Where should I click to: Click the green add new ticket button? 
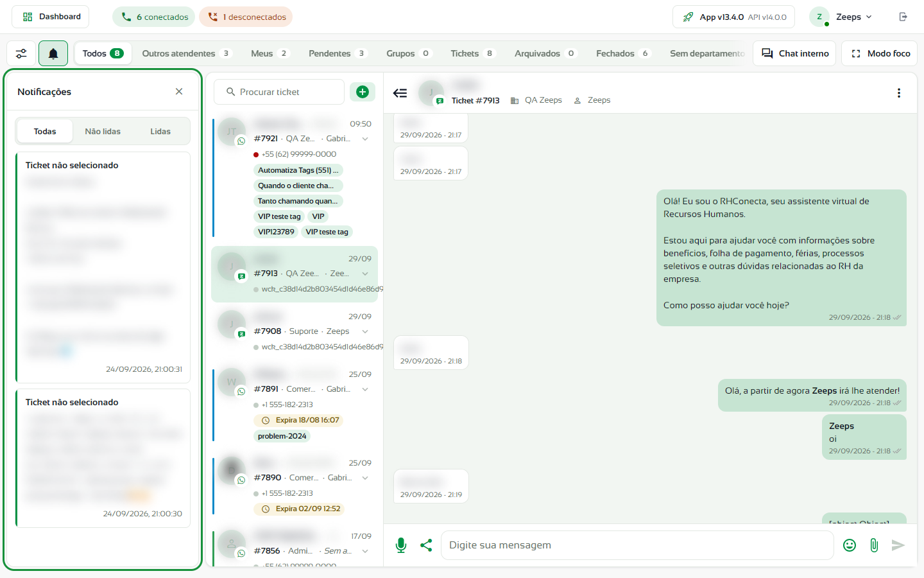click(x=363, y=92)
